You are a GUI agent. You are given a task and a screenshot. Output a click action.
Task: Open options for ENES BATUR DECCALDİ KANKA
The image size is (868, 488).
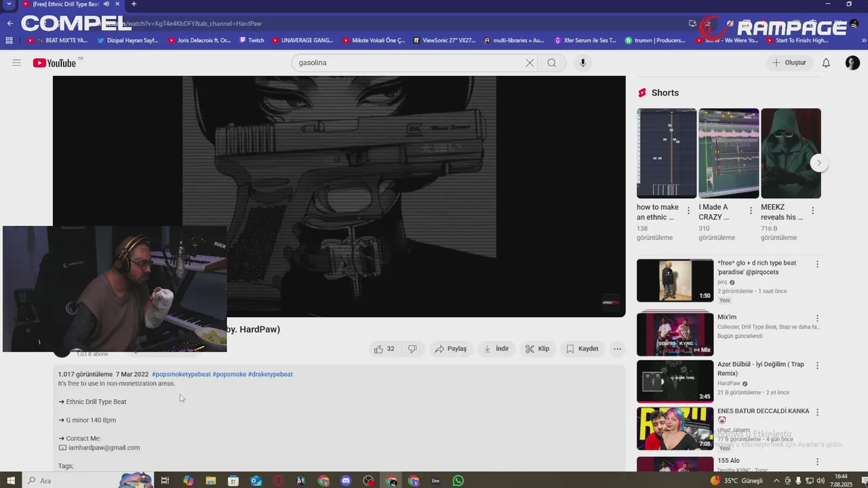coord(817,412)
